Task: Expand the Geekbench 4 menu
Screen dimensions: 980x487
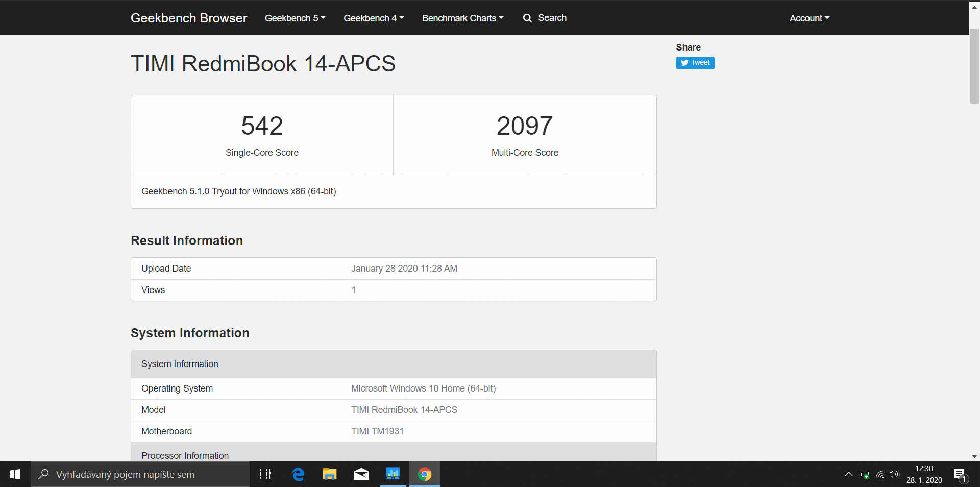Action: tap(374, 18)
